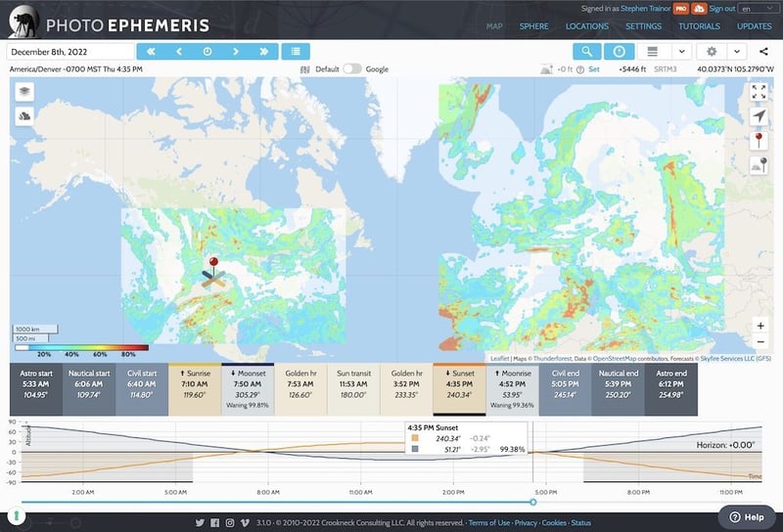Select the Moonrise 4:52 PM event
783x532 pixels.
pos(512,389)
